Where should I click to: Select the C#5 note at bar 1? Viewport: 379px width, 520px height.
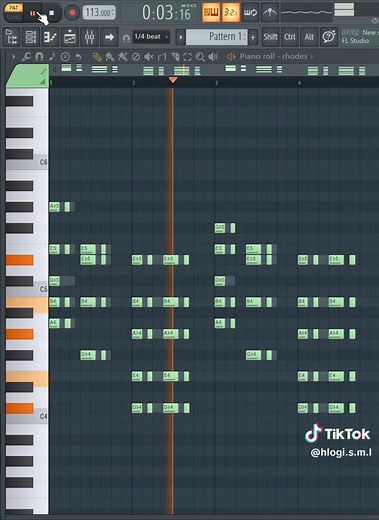pos(54,281)
